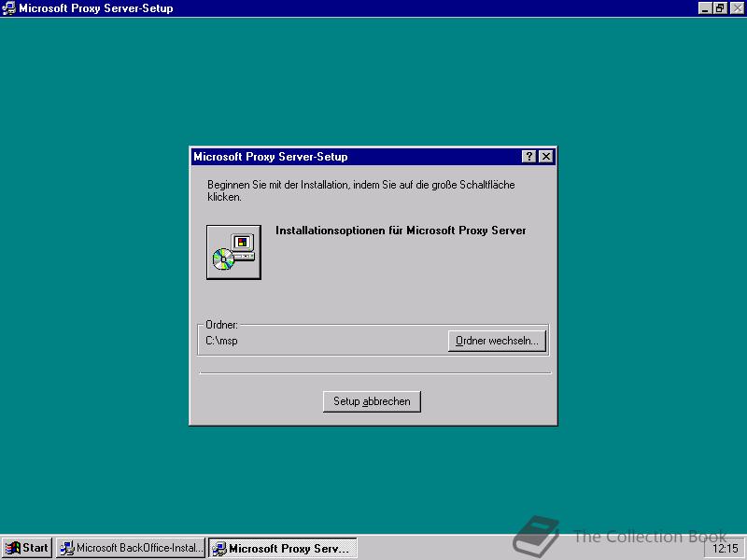Click the help question mark in dialog title bar
This screenshot has width=747, height=560.
coord(529,157)
